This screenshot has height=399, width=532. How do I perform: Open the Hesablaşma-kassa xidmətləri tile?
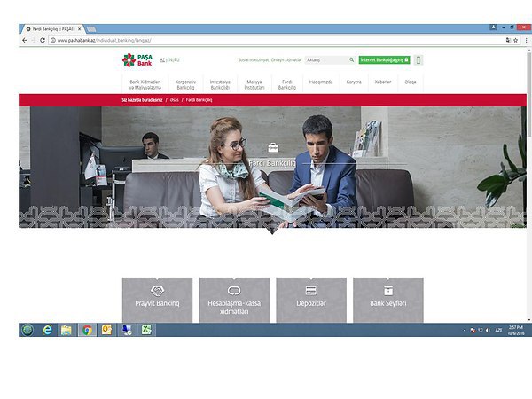(234, 300)
